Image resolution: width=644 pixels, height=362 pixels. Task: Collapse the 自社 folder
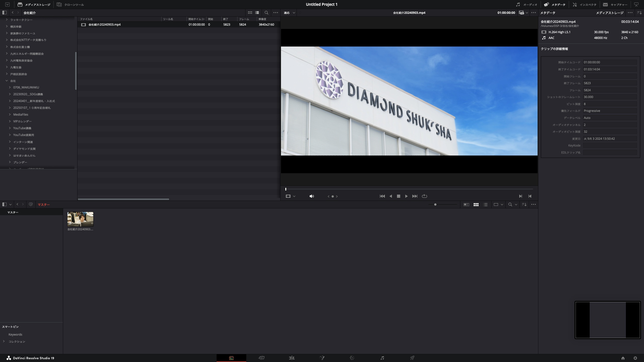7,81
